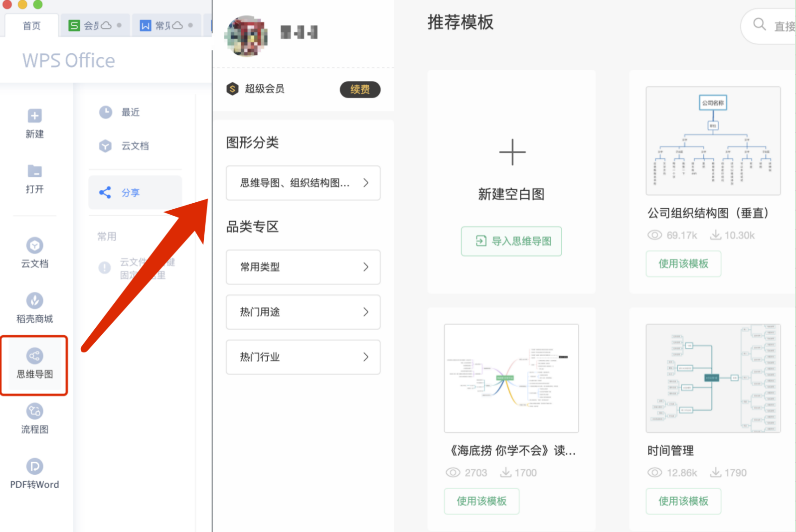Viewport: 796px width, 532px height.
Task: Switch to the document 常见 tab
Action: (x=166, y=25)
